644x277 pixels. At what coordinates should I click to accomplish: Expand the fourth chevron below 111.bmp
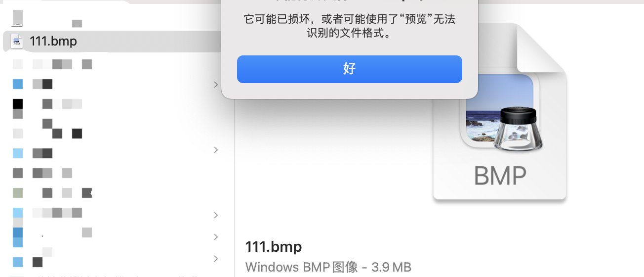(x=216, y=237)
